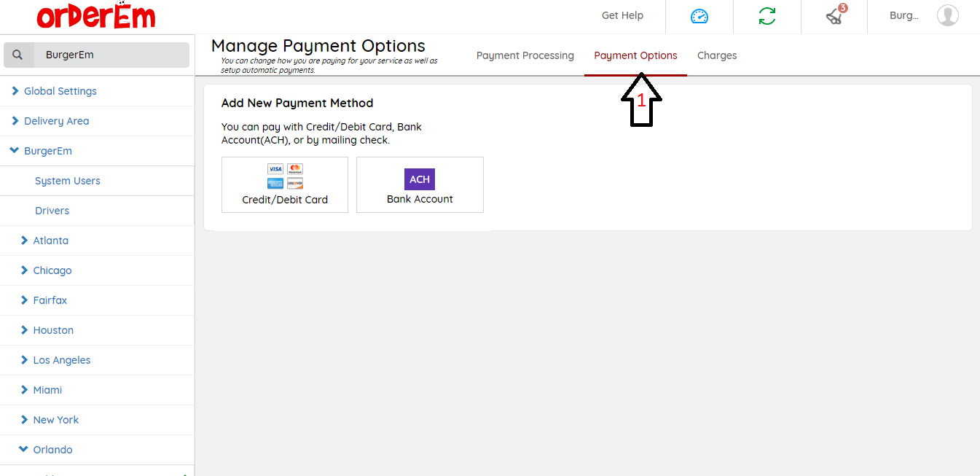The width and height of the screenshot is (980, 476).
Task: Open the dashboard speedometer icon
Action: [699, 16]
